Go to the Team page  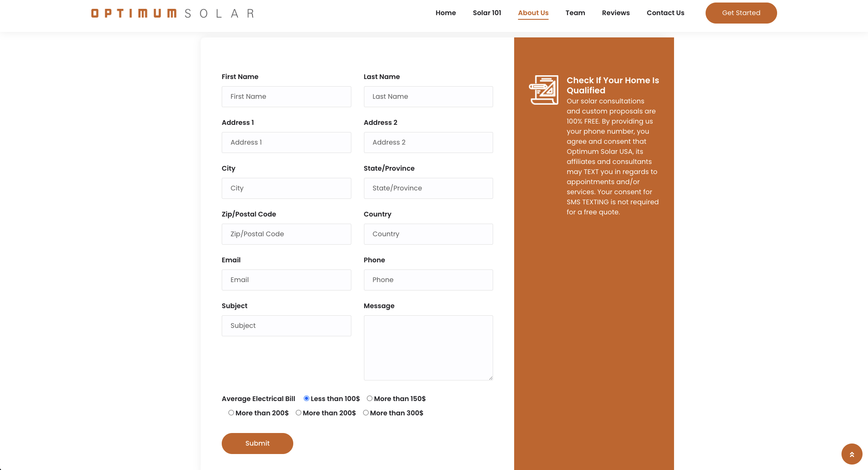(x=575, y=13)
